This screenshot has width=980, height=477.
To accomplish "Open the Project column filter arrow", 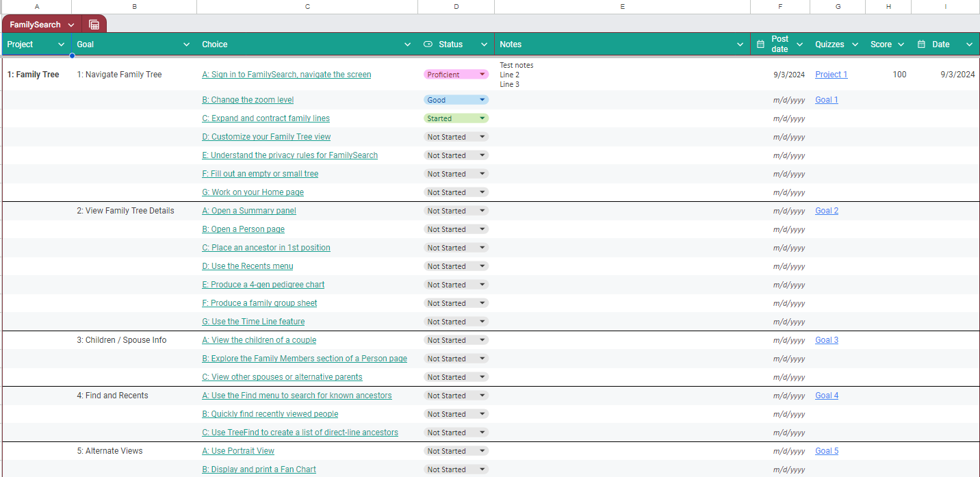I will click(x=62, y=44).
